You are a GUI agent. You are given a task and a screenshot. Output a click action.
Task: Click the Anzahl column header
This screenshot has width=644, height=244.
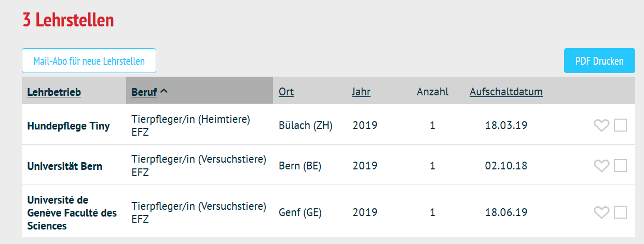coord(433,92)
